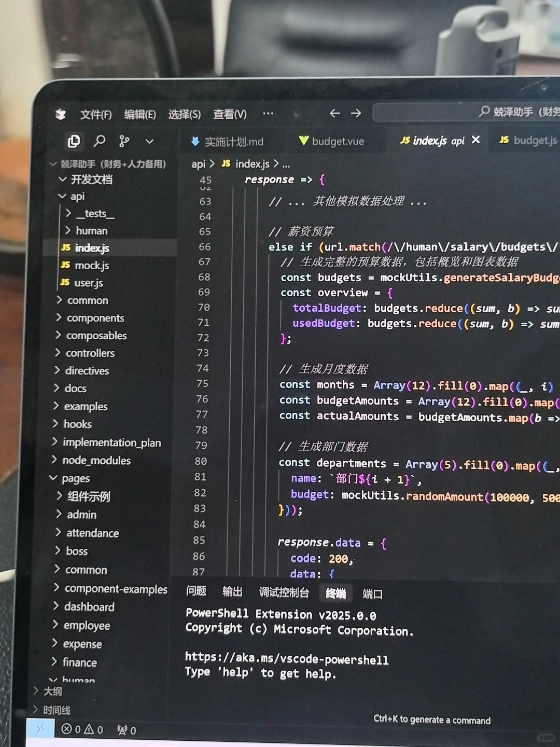The image size is (560, 747).
Task: Click the api breadcrumb segment
Action: pos(198,164)
